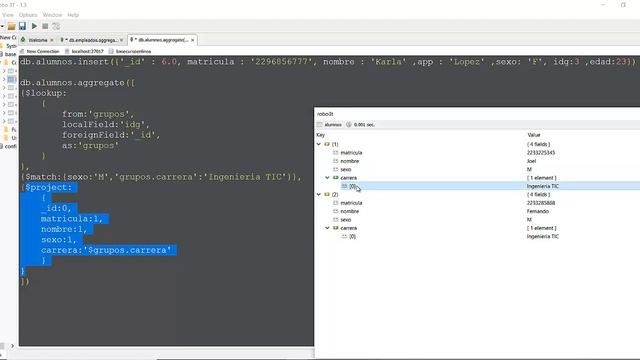Click the localhost:27017 label
Viewport: 640px width, 360px height.
pos(87,51)
